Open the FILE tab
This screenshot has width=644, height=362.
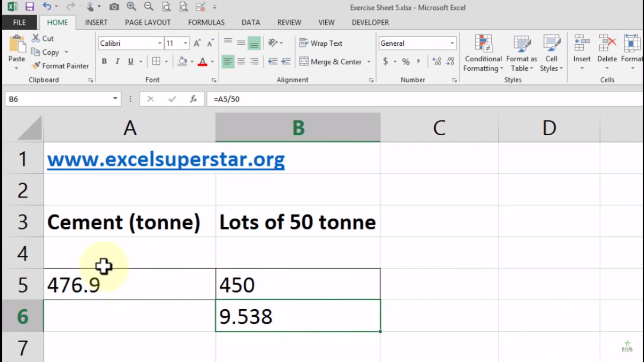(x=19, y=22)
